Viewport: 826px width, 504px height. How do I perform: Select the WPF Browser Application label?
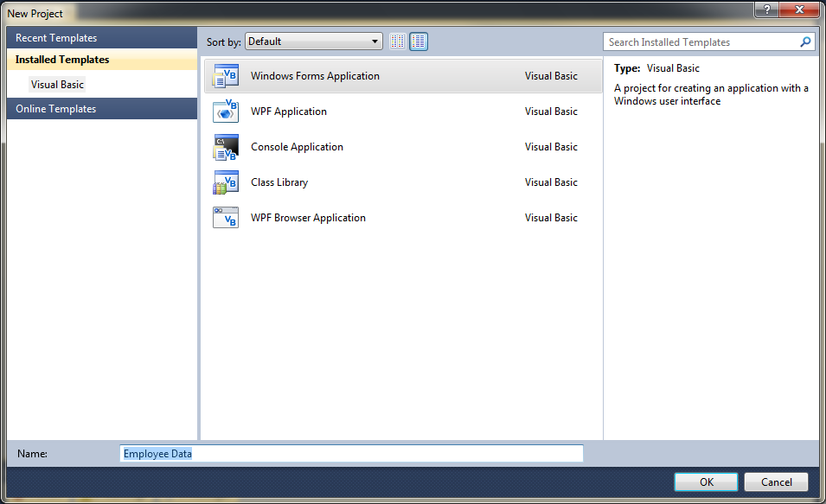click(308, 218)
